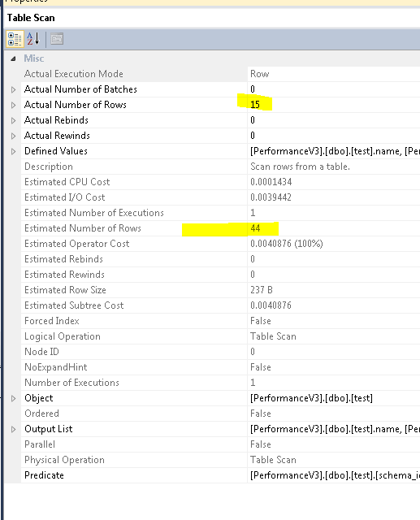Click the highlighted 15 rows value
The height and width of the screenshot is (520, 420).
tap(255, 105)
